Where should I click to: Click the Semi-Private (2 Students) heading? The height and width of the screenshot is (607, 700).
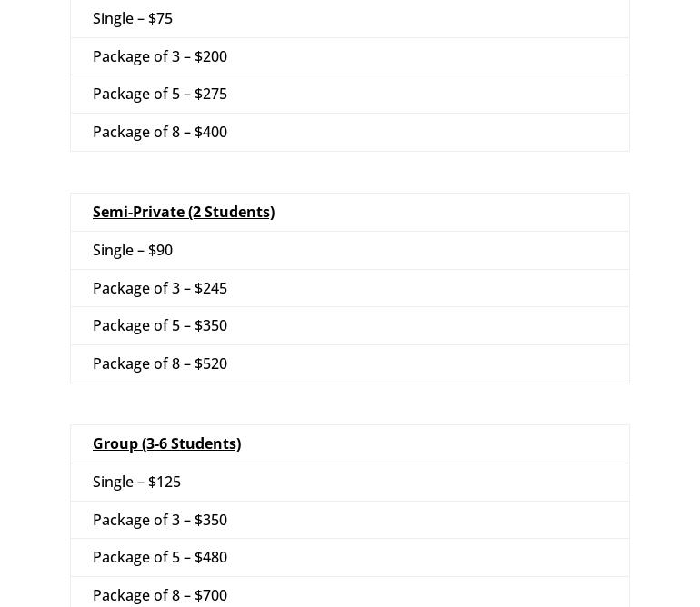pyautogui.click(x=184, y=212)
